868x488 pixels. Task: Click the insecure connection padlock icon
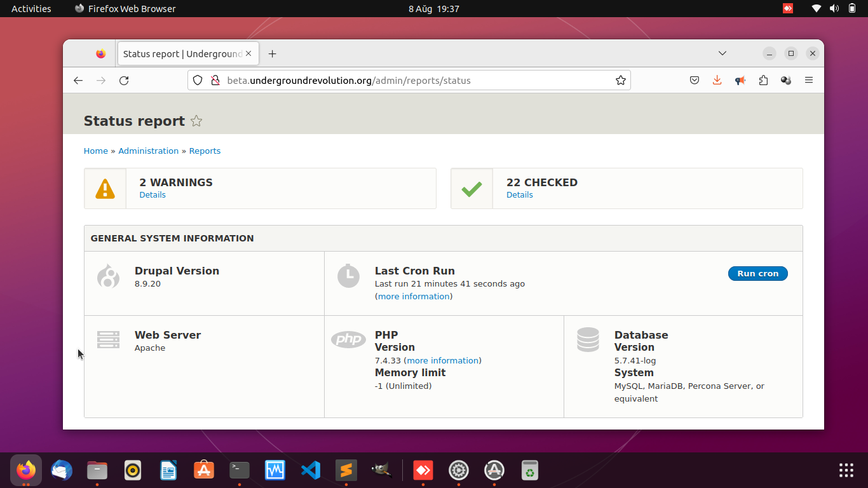point(215,81)
